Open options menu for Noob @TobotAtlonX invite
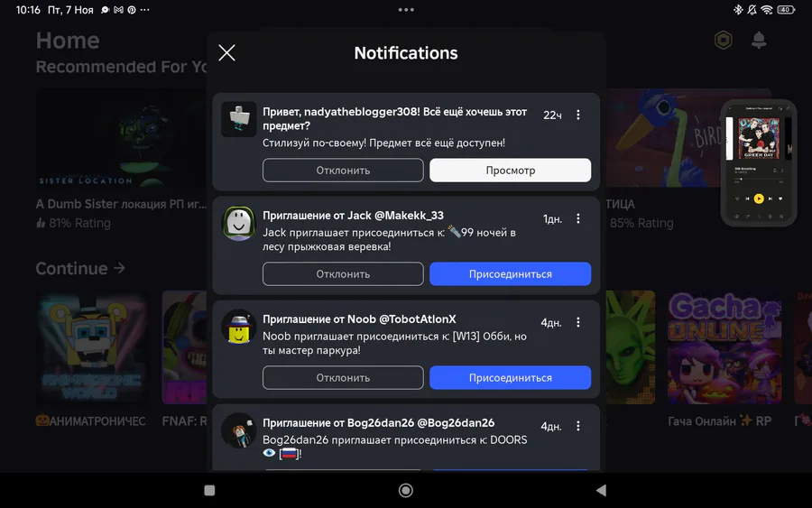The width and height of the screenshot is (812, 508). 578,322
